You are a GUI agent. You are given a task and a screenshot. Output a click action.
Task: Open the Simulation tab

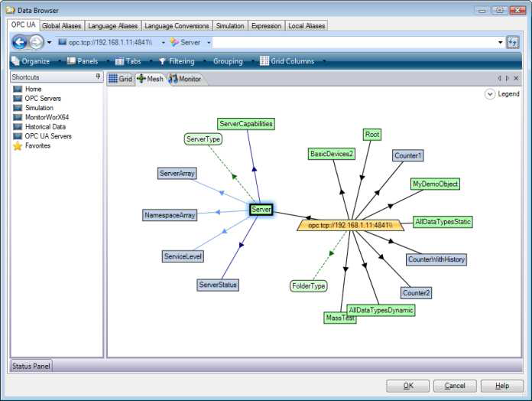(229, 26)
